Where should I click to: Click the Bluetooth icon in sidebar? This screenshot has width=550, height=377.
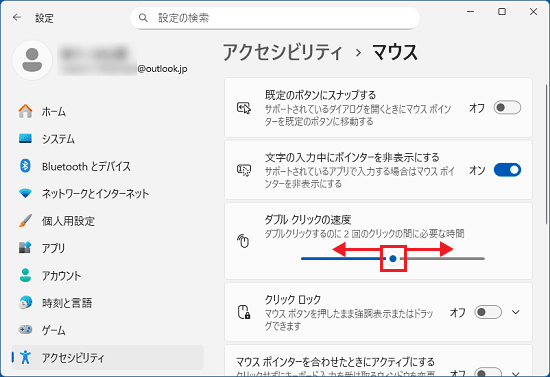(25, 166)
